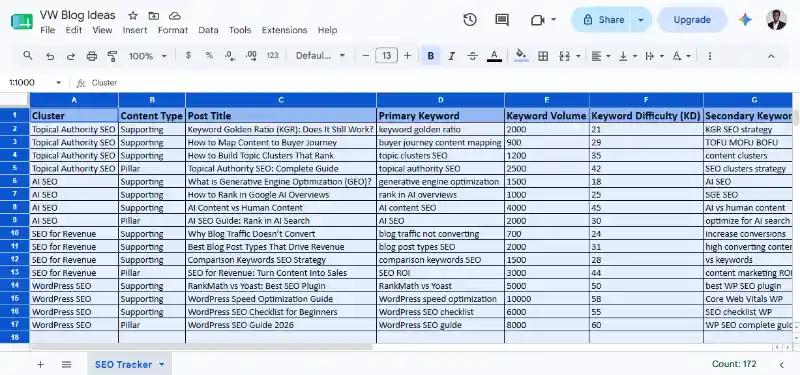Redo the last action
This screenshot has height=375, width=800.
(71, 56)
